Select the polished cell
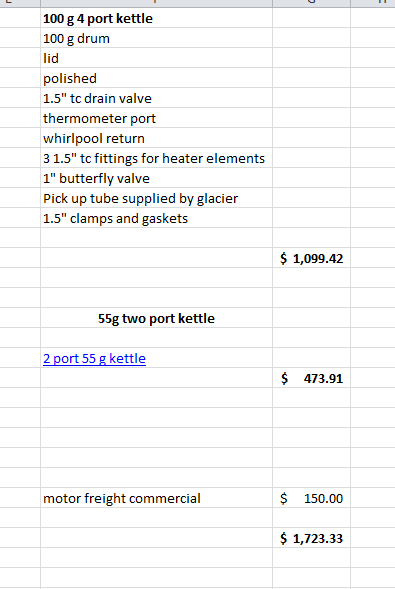 tap(156, 78)
